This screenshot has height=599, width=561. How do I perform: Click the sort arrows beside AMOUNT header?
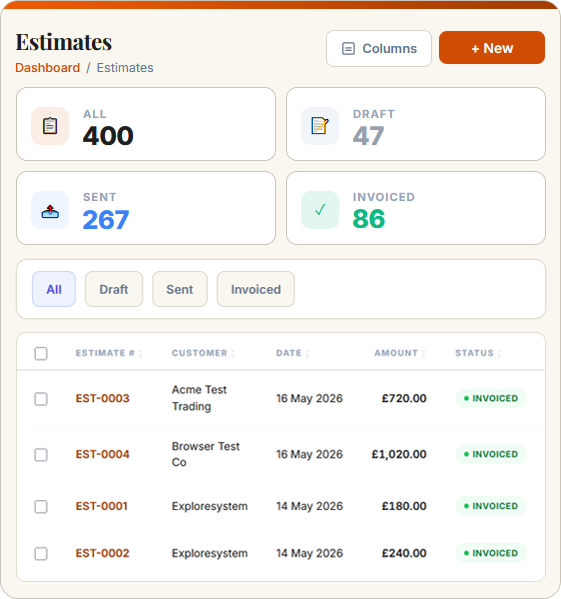(424, 353)
